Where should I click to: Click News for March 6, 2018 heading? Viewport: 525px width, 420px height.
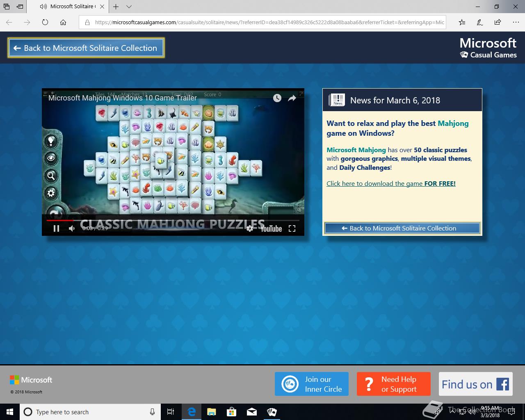[x=395, y=100]
